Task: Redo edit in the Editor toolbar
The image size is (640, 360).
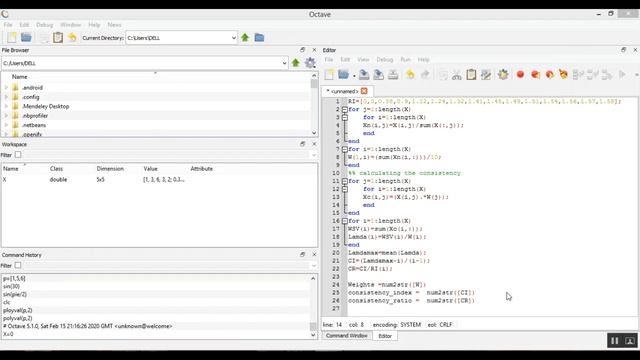Action: (425, 74)
